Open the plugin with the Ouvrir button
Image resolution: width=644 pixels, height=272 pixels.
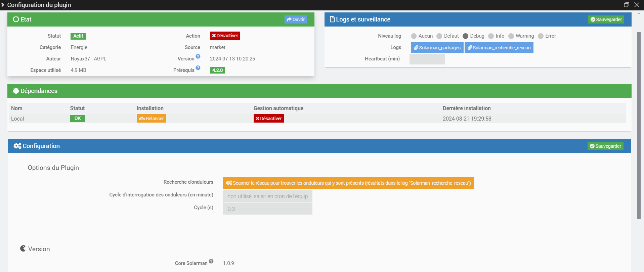tap(296, 19)
